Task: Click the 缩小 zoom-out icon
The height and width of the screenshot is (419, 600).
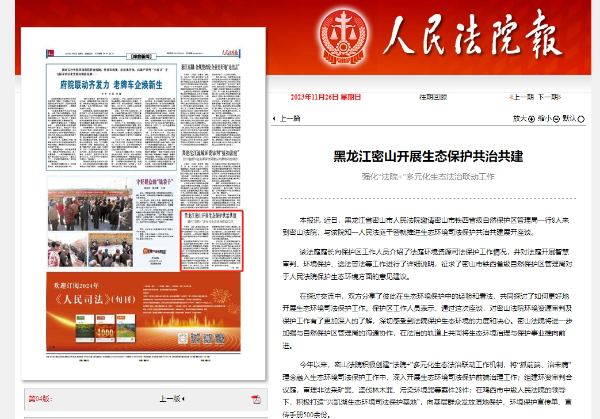Action: click(556, 119)
